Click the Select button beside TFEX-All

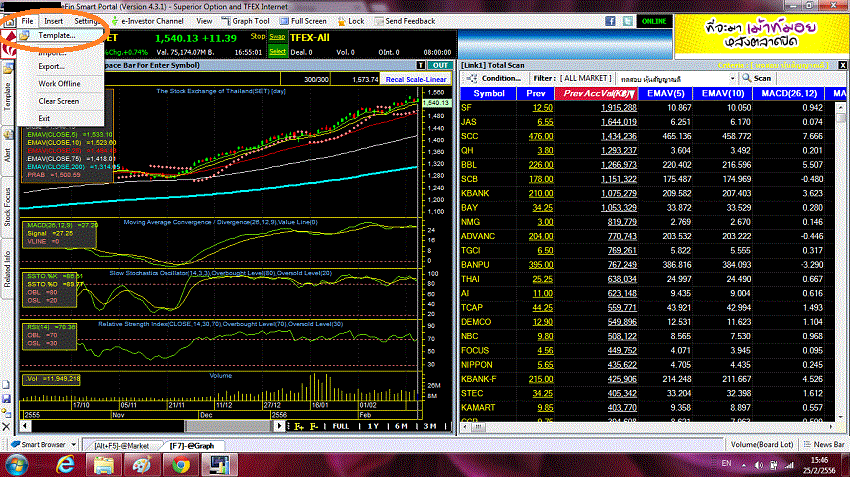277,51
